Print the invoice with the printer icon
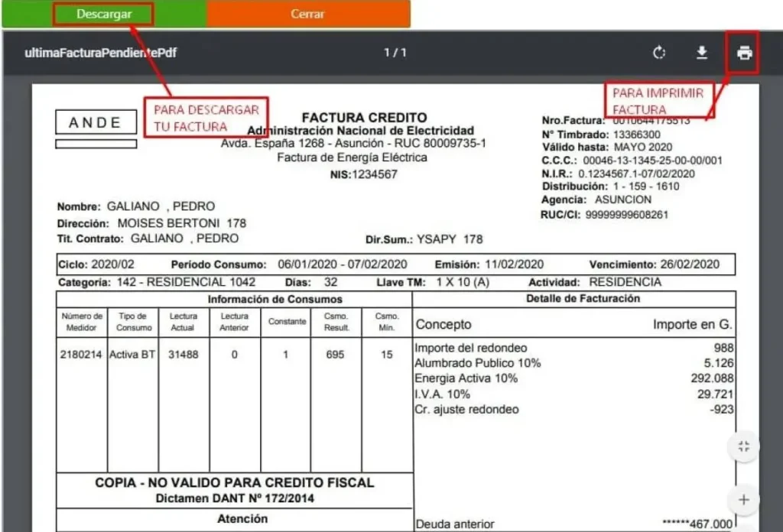The width and height of the screenshot is (783, 532). coord(744,53)
